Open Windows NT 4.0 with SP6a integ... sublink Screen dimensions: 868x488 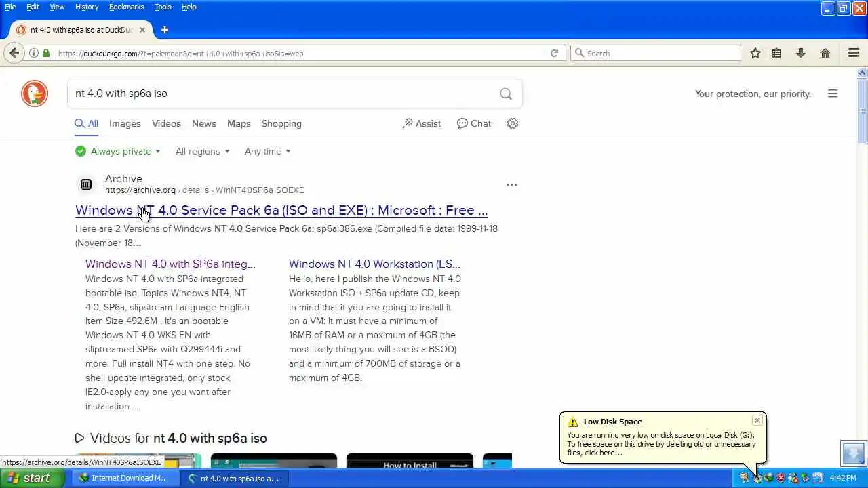tap(170, 264)
